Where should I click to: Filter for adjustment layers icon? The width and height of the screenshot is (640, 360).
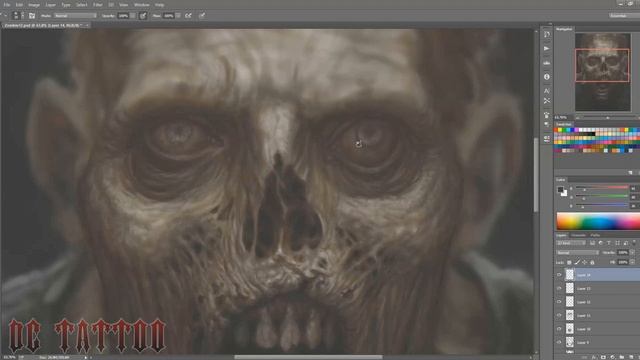pos(600,243)
